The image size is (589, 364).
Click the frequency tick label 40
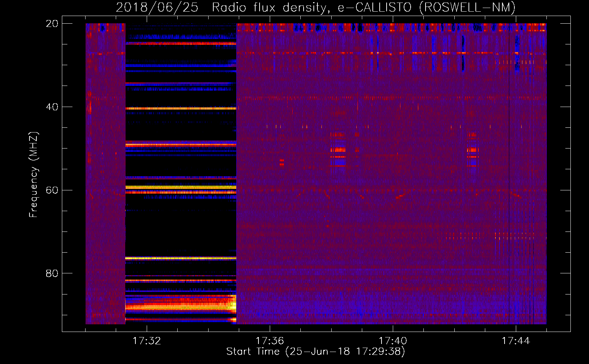[52, 107]
